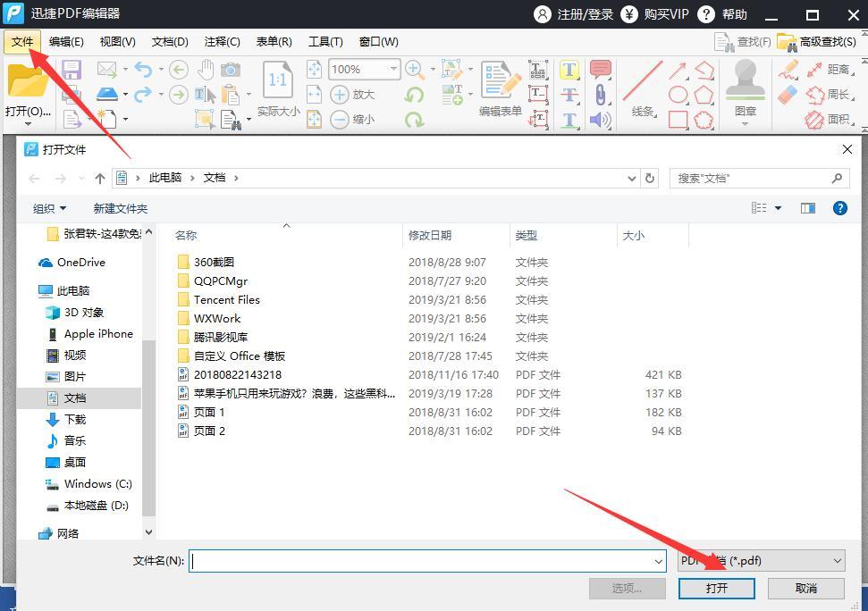868x611 pixels.
Task: Click the Actual Size 1:1 icon
Action: (278, 80)
